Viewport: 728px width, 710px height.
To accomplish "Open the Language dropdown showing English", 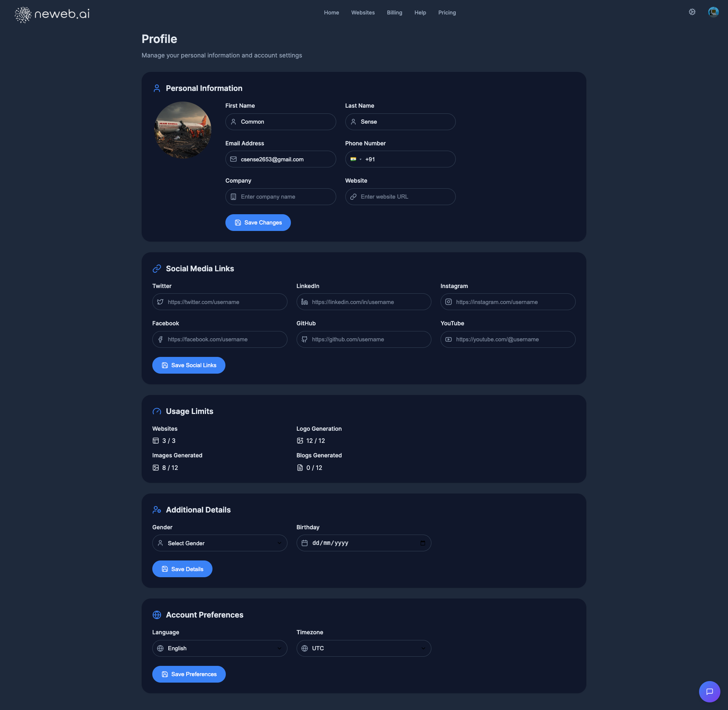I will point(220,648).
